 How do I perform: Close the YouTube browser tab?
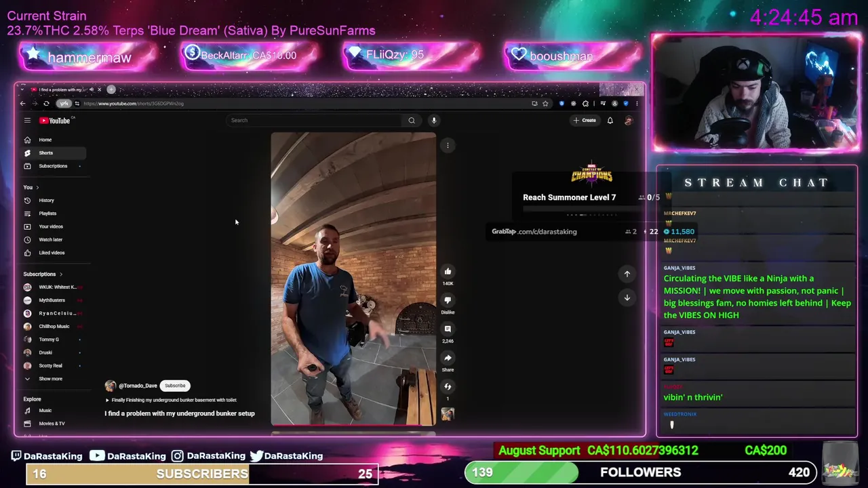click(99, 89)
